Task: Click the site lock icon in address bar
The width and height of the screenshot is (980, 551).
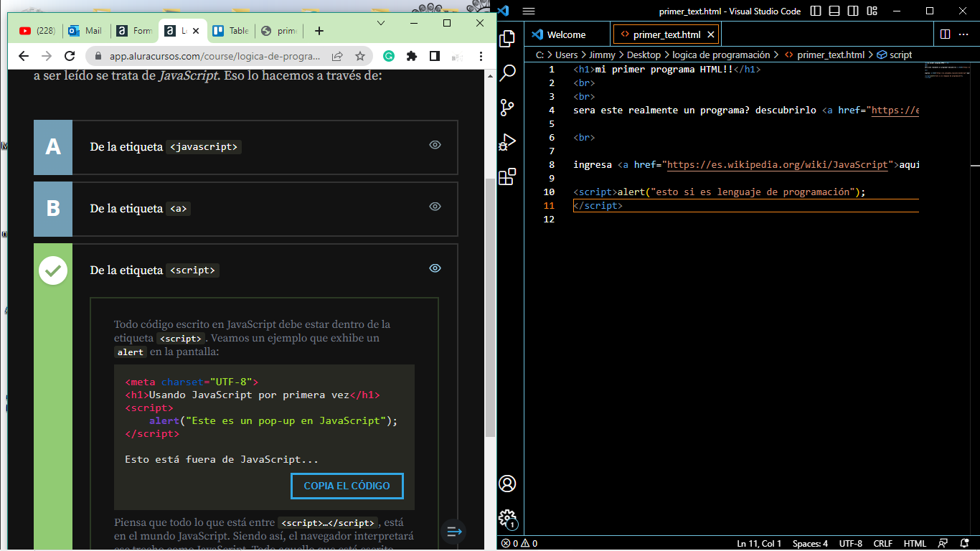Action: point(98,56)
